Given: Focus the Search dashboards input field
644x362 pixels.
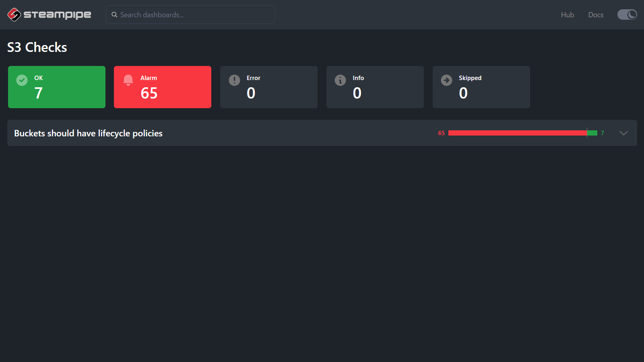Looking at the screenshot, I should pyautogui.click(x=193, y=15).
